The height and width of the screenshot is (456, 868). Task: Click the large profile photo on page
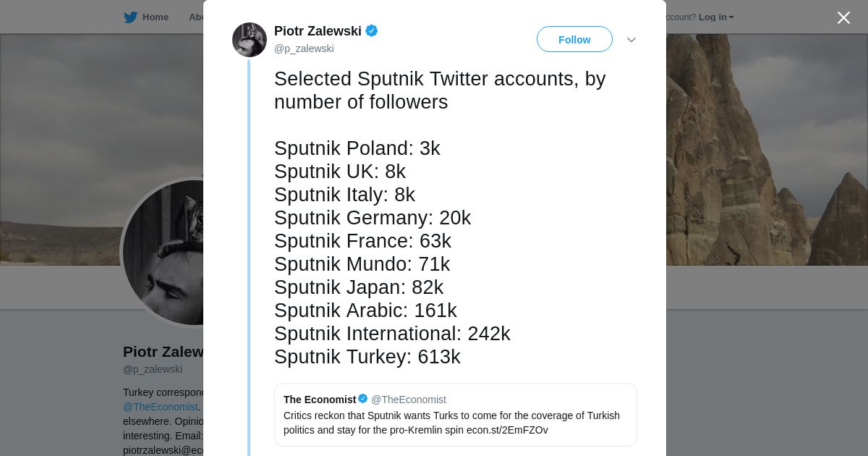(x=163, y=252)
